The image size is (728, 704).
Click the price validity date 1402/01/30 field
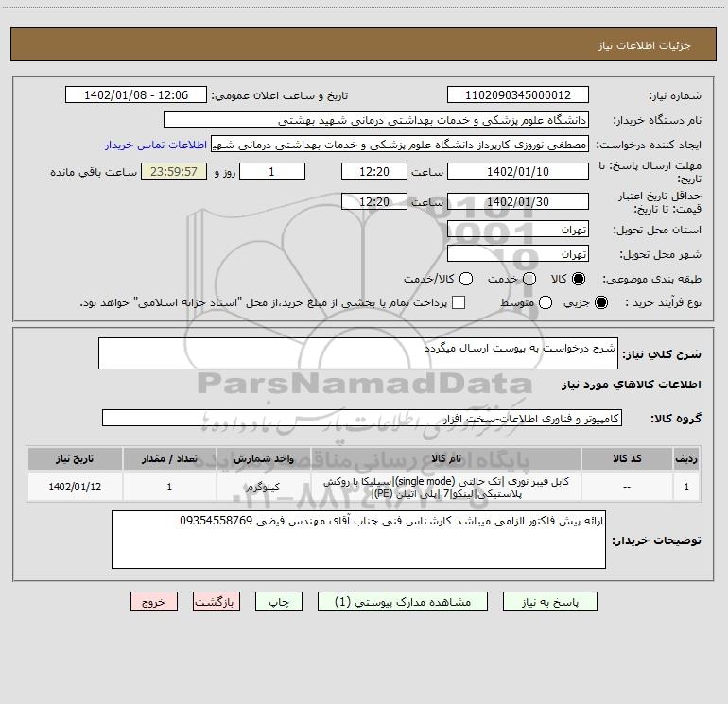(x=518, y=201)
